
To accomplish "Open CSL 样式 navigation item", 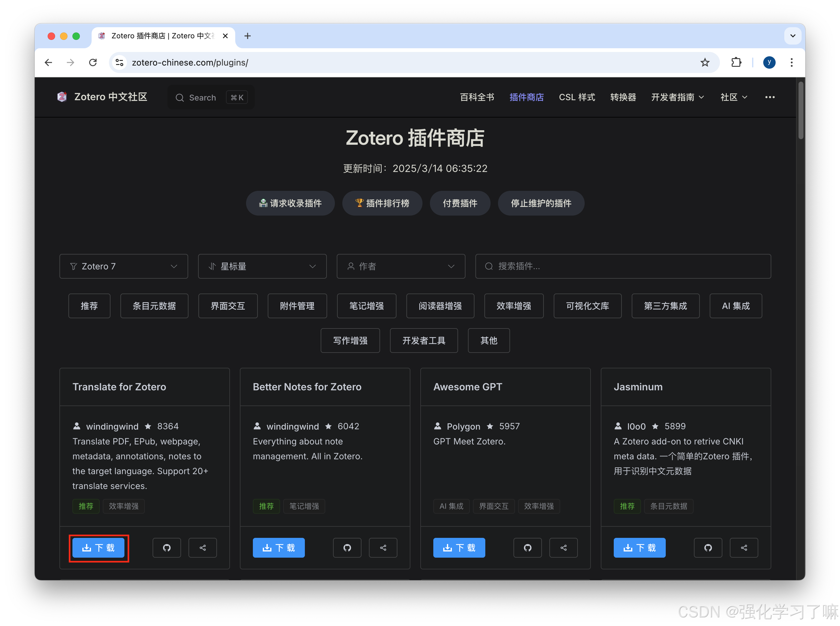I will [576, 97].
